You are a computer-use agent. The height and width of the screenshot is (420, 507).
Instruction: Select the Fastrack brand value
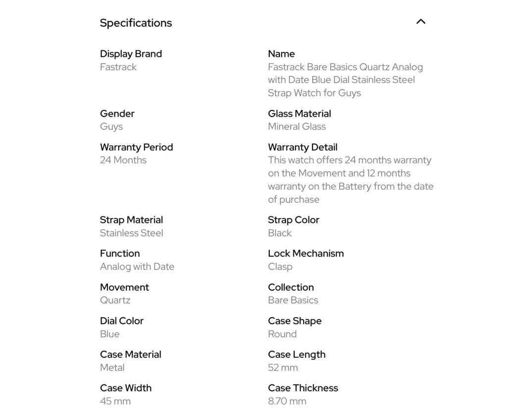118,67
